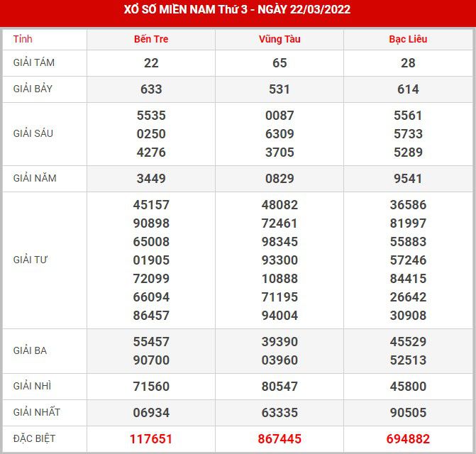Click Vũng Tàu first prize number 63335
Viewport: 476px width, 454px height.
click(x=279, y=413)
